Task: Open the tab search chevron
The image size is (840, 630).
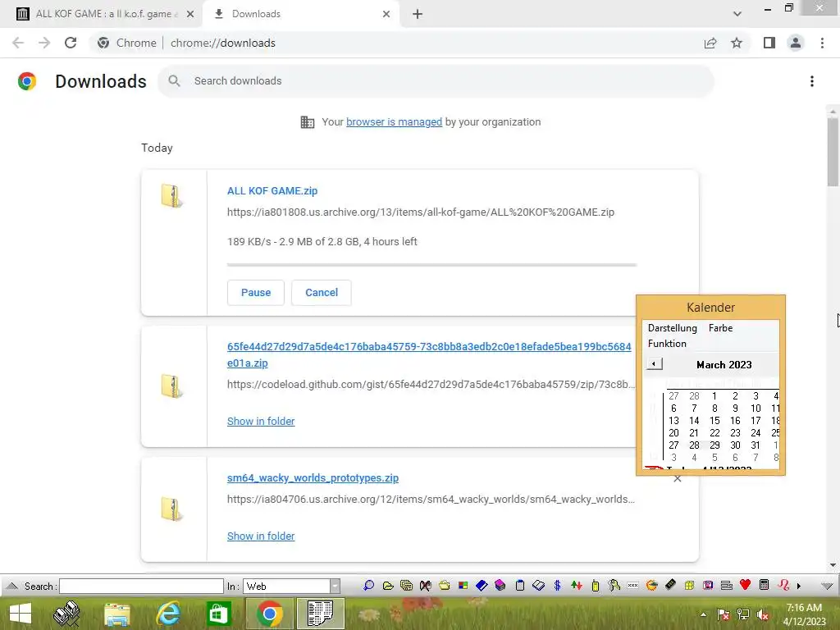Action: click(737, 14)
